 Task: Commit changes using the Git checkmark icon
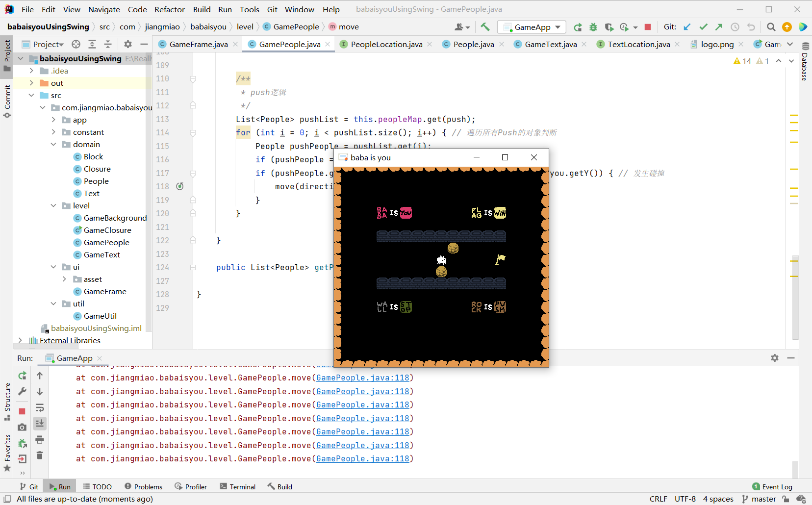coord(704,27)
